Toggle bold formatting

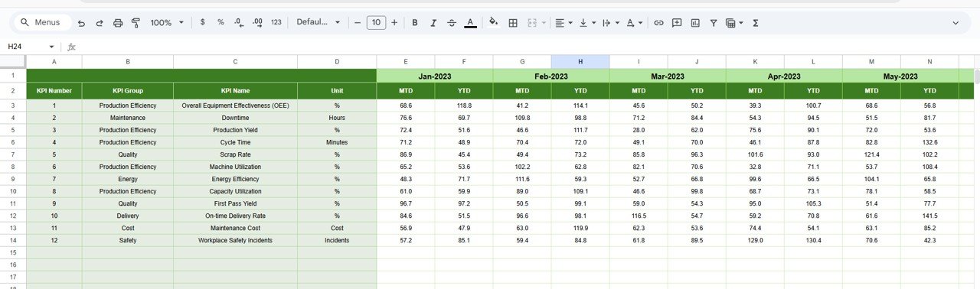(x=415, y=23)
